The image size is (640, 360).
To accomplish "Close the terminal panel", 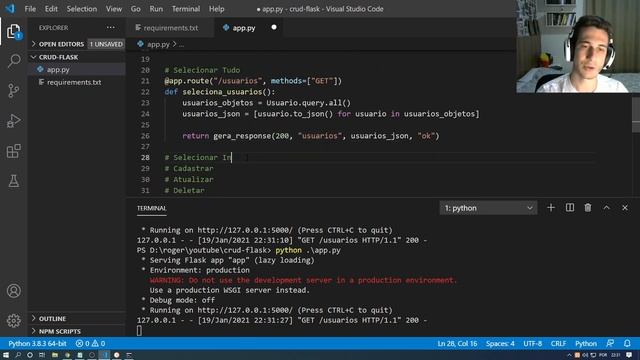I will pyautogui.click(x=625, y=208).
